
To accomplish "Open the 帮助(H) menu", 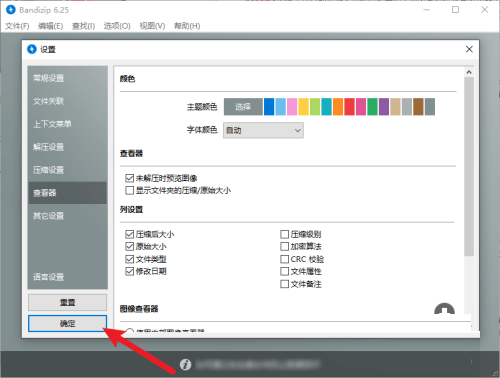I will [x=187, y=26].
